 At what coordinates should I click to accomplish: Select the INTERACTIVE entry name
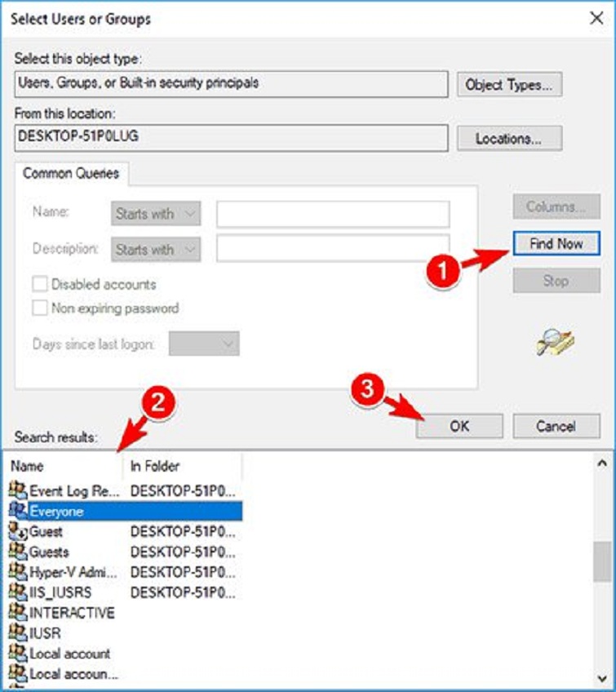tap(72, 613)
